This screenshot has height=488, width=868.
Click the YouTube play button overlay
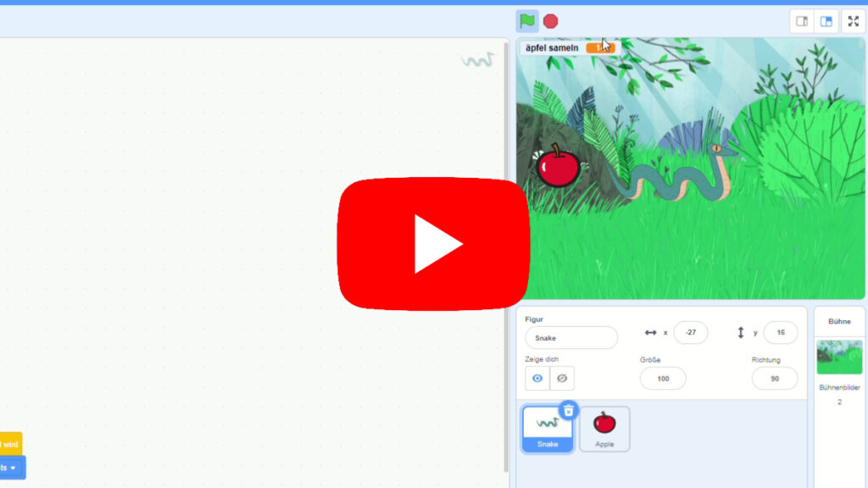click(433, 244)
